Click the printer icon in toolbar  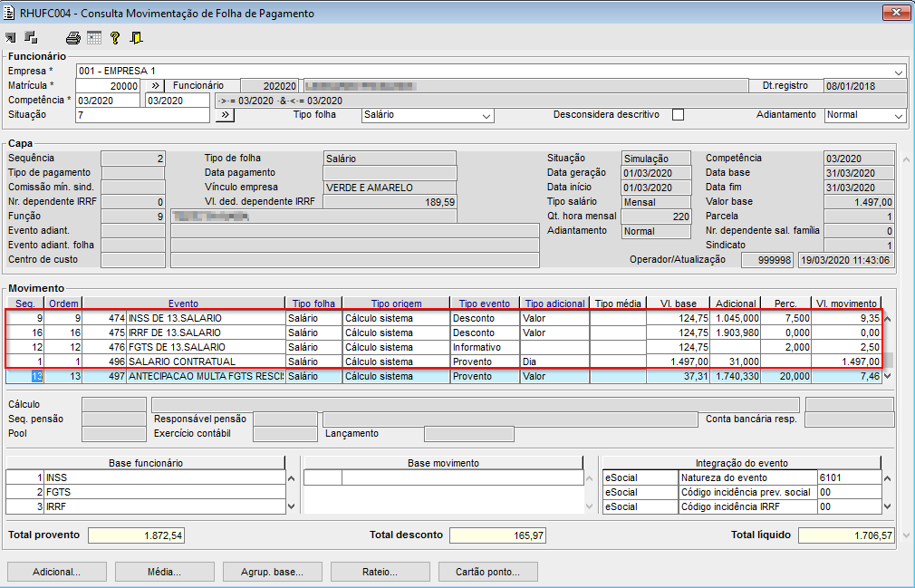pyautogui.click(x=73, y=38)
